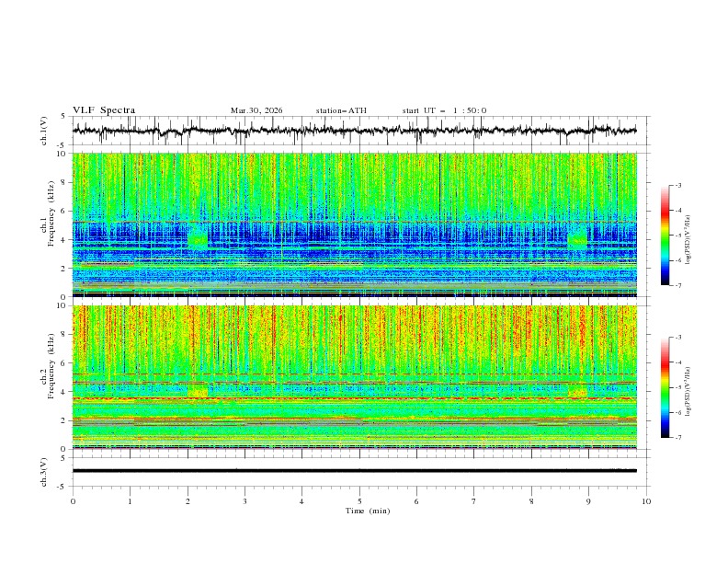728x563 pixels.
Task: Click the date 'Mar.30, 2026'
Action: 256,110
